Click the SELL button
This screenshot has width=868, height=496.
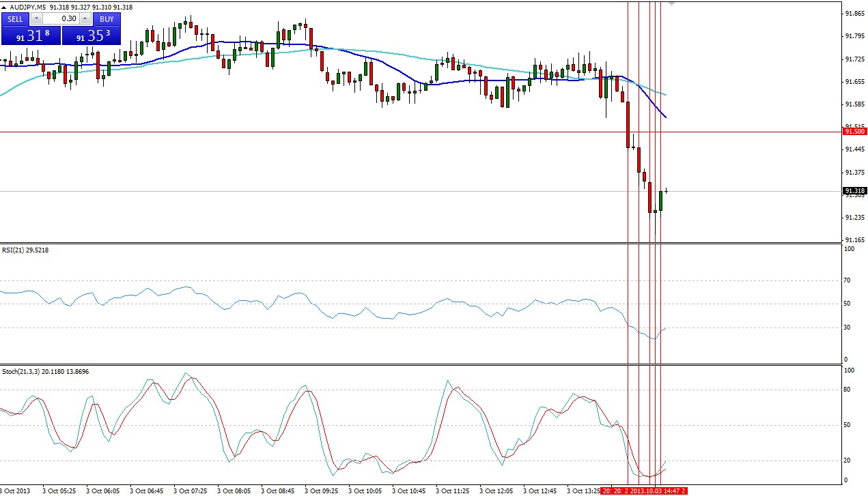pos(15,19)
